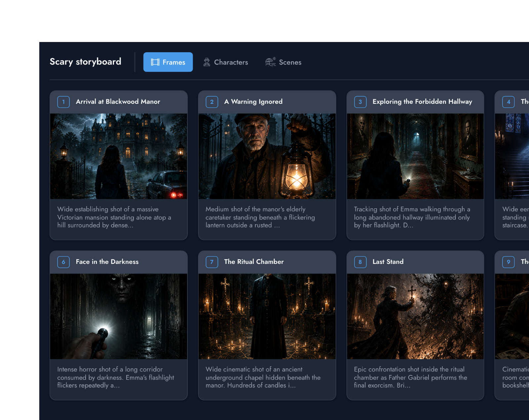Switch to the Scenes tab
Viewport: 529px width, 420px height.
283,62
